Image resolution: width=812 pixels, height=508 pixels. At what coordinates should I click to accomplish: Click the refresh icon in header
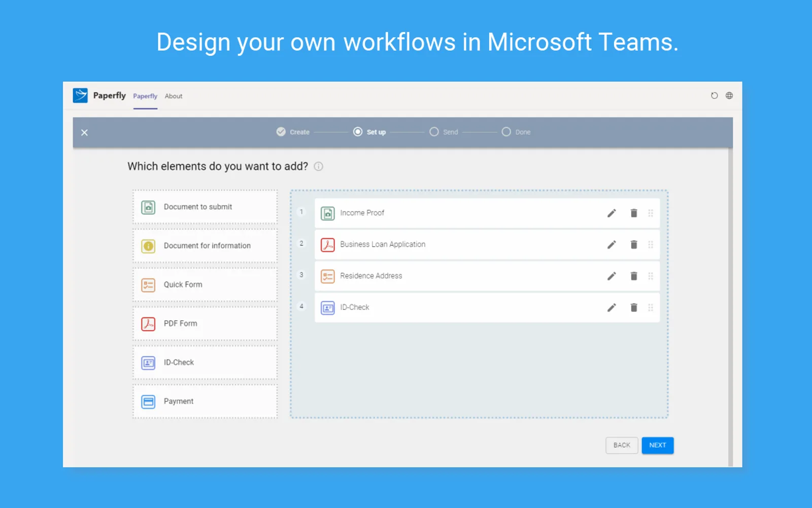(714, 96)
